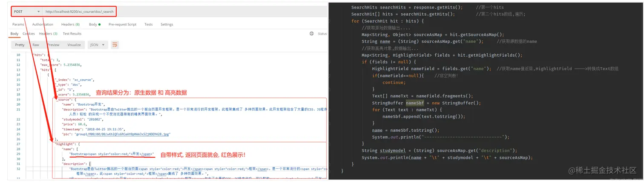The width and height of the screenshot is (644, 182).
Task: Click the Status label in response bar
Action: click(322, 34)
